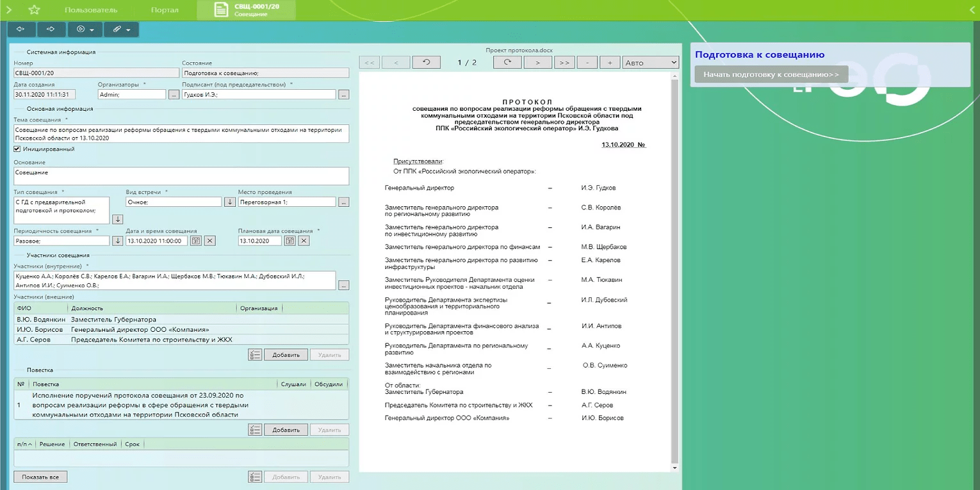Click the back arrow toolbar button
This screenshot has width=980, height=490.
20,29
